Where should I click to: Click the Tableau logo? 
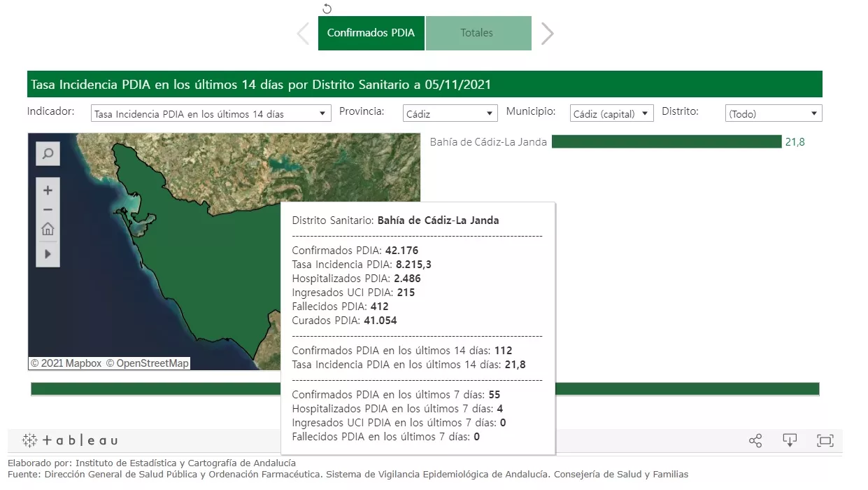pyautogui.click(x=70, y=440)
